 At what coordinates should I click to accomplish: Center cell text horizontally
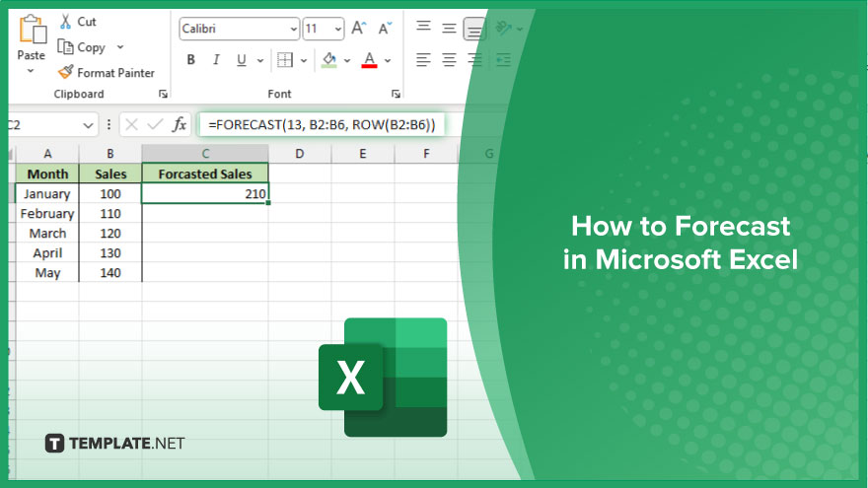coord(449,60)
